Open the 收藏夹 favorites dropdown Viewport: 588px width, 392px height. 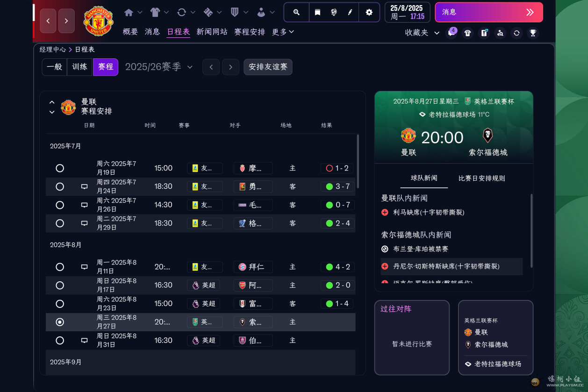click(420, 33)
